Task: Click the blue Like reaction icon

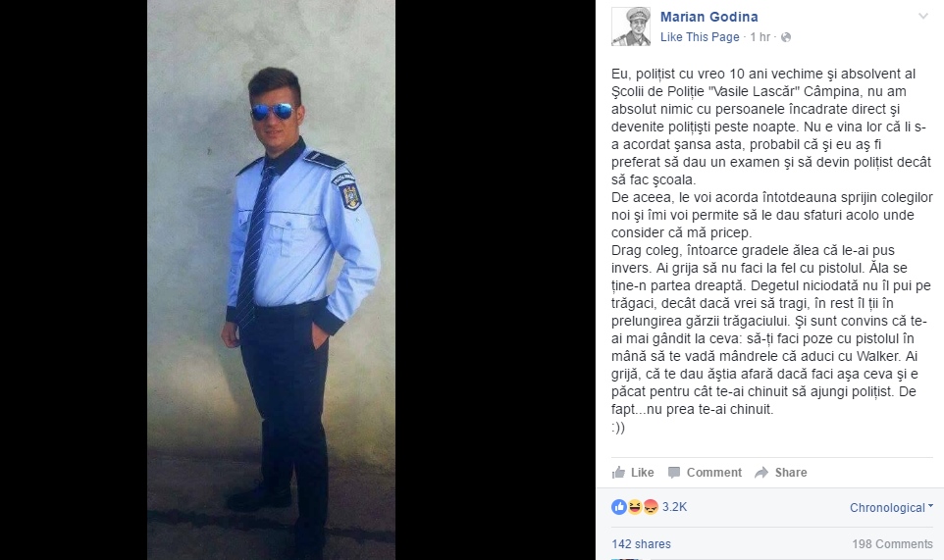Action: (x=619, y=507)
